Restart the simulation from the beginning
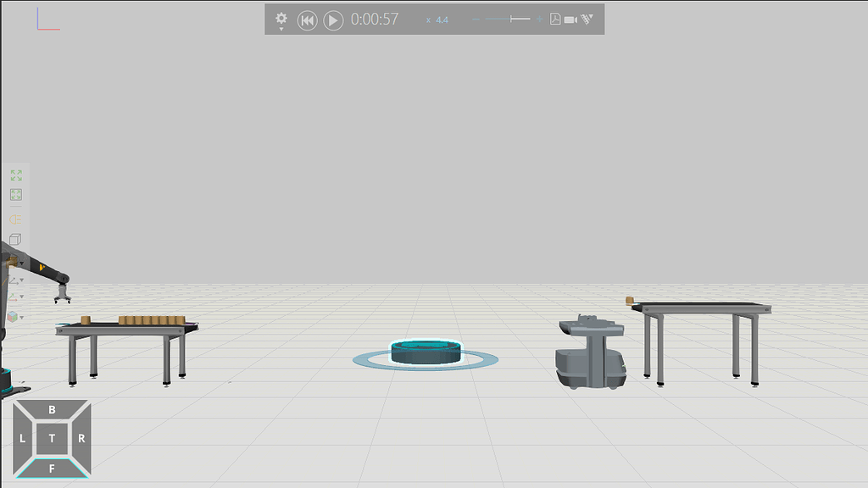The height and width of the screenshot is (488, 868). point(308,19)
